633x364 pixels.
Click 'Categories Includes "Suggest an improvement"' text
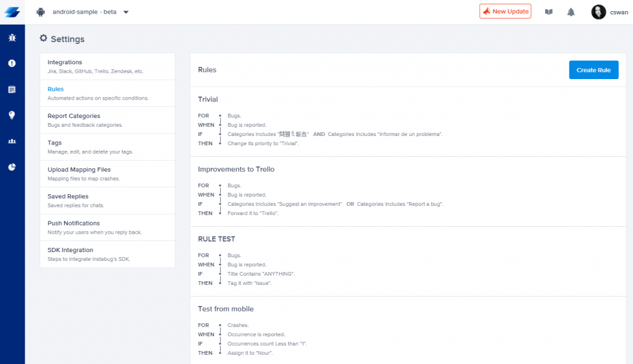(x=284, y=204)
